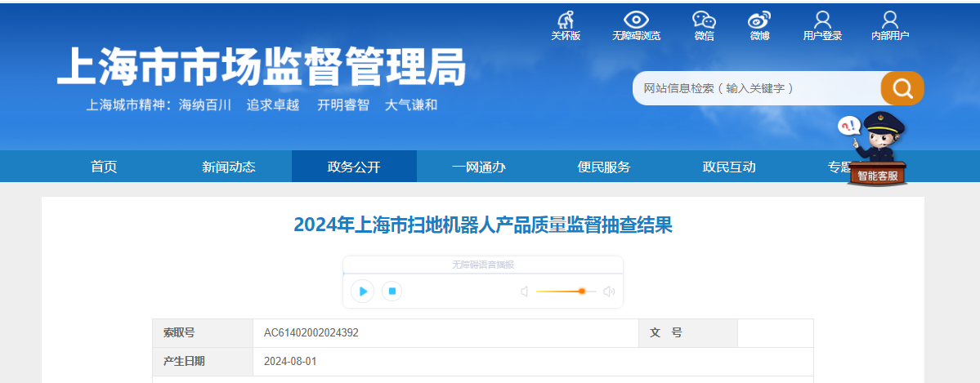
Task: Click the orange magnifier search button
Action: point(902,88)
